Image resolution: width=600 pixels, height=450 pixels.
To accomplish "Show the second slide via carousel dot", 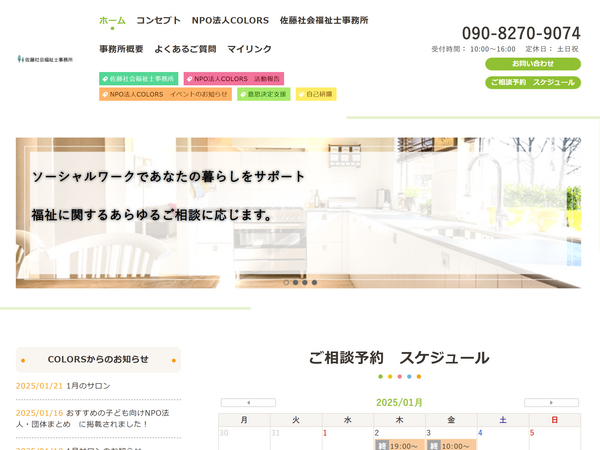I will pyautogui.click(x=295, y=282).
